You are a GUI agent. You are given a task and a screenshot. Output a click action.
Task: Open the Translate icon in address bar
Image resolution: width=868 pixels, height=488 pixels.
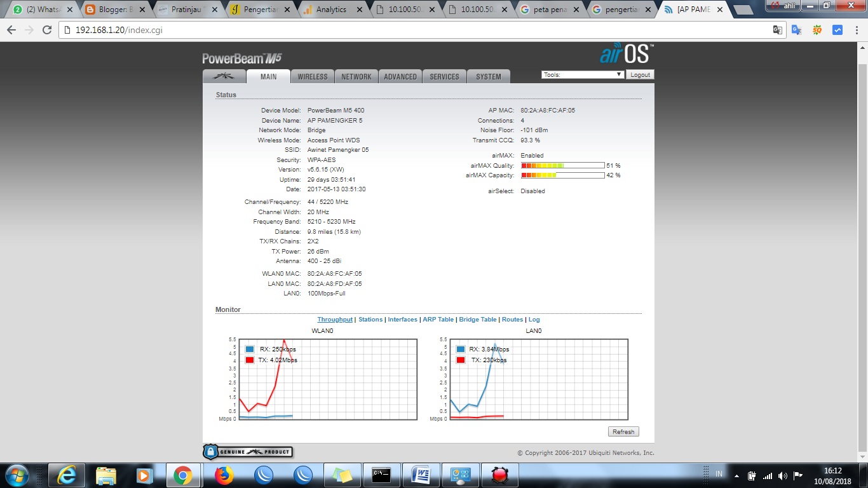(778, 29)
